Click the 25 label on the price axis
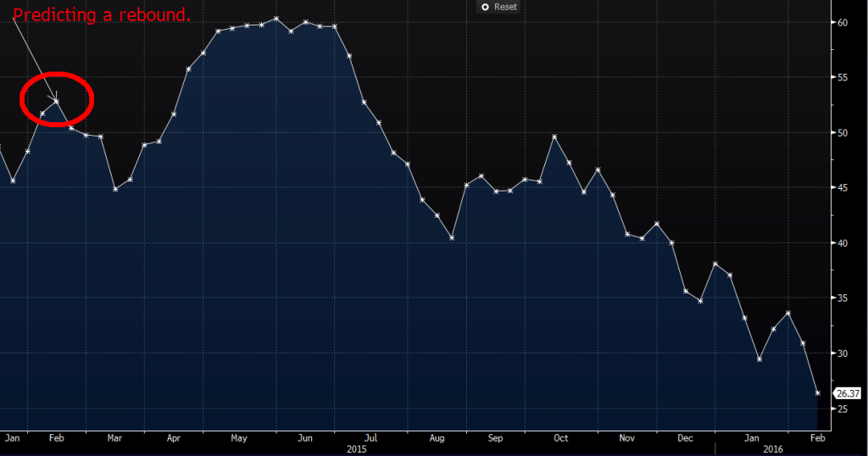This screenshot has width=868, height=456. pyautogui.click(x=843, y=409)
